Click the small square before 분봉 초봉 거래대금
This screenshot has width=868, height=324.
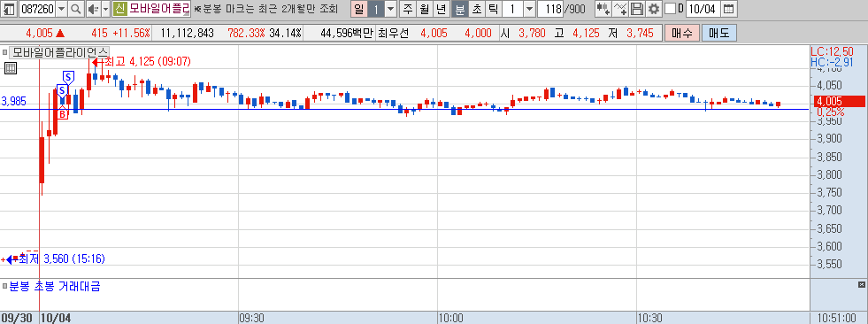click(5, 287)
